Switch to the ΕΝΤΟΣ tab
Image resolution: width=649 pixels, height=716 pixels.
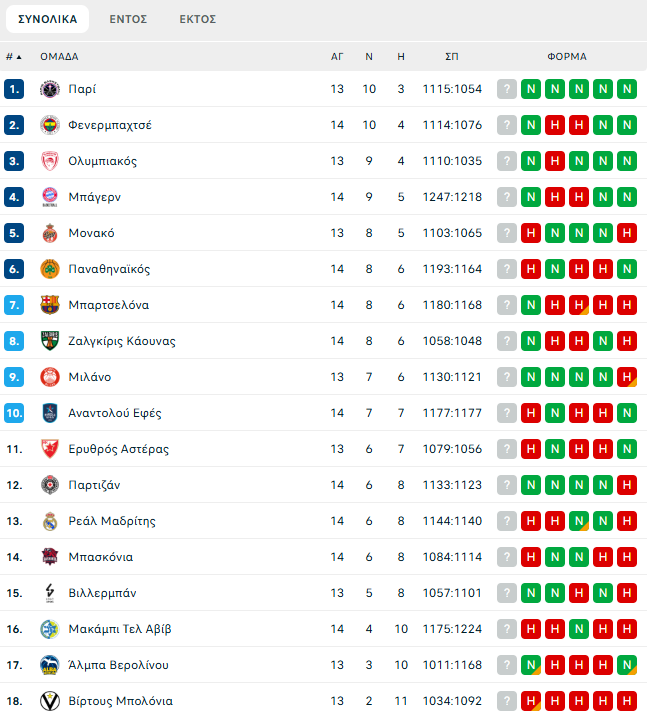(128, 19)
